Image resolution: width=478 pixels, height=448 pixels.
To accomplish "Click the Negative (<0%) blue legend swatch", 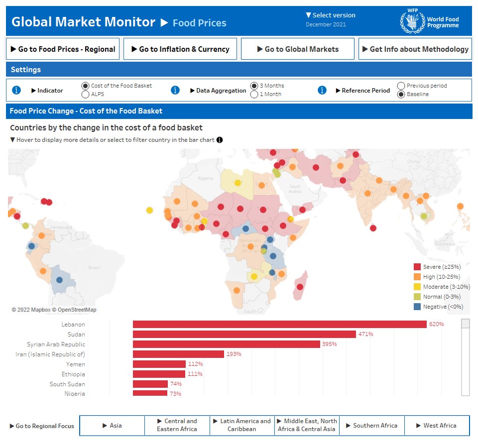I will [417, 307].
